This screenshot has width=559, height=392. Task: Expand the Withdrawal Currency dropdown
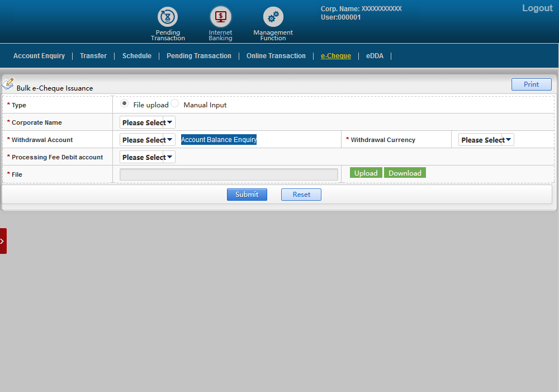(486, 140)
